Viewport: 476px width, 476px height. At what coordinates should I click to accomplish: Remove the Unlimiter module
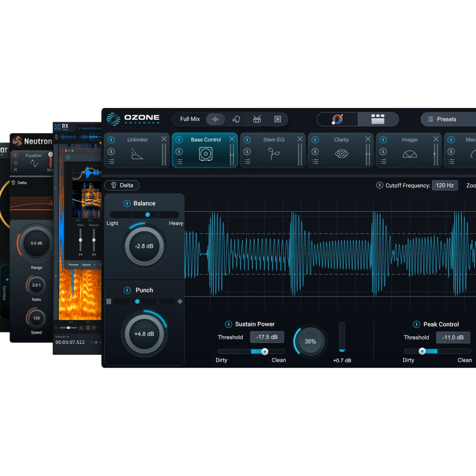click(164, 139)
